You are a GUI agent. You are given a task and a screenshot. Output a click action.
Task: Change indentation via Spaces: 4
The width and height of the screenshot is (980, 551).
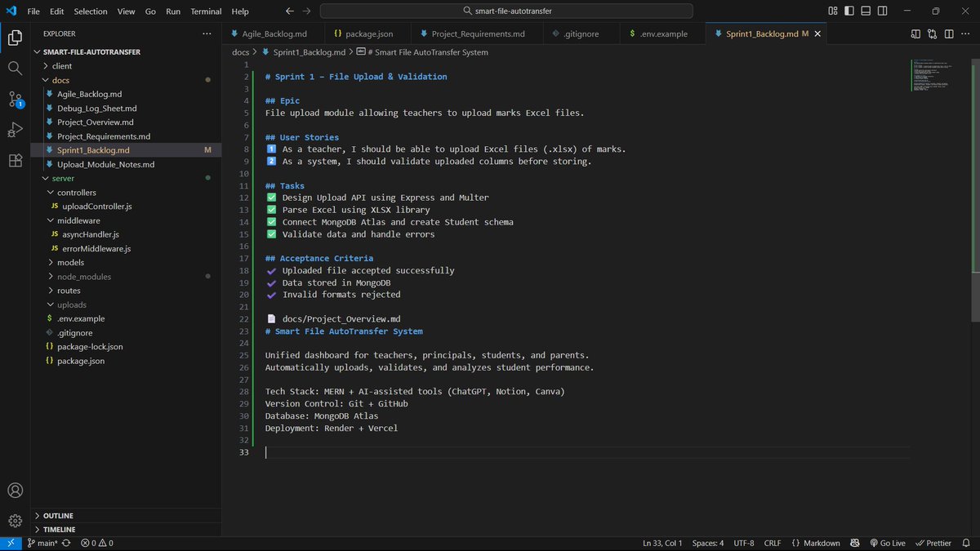[707, 543]
